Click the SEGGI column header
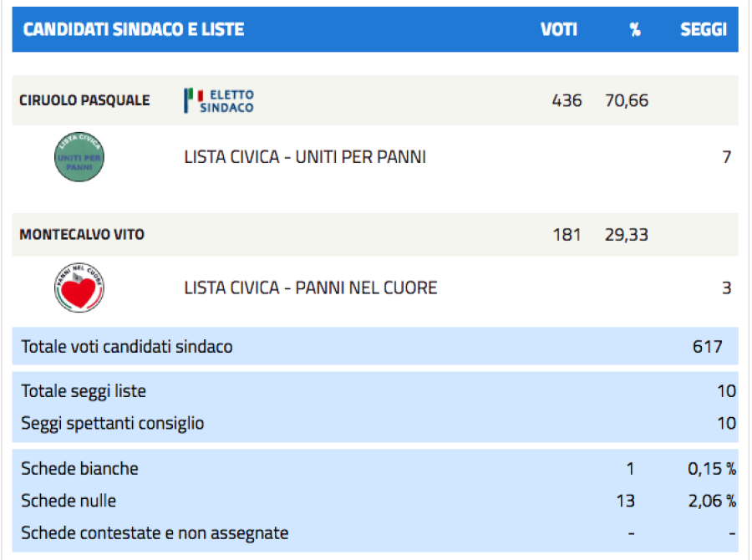The height and width of the screenshot is (560, 752). pos(704,29)
